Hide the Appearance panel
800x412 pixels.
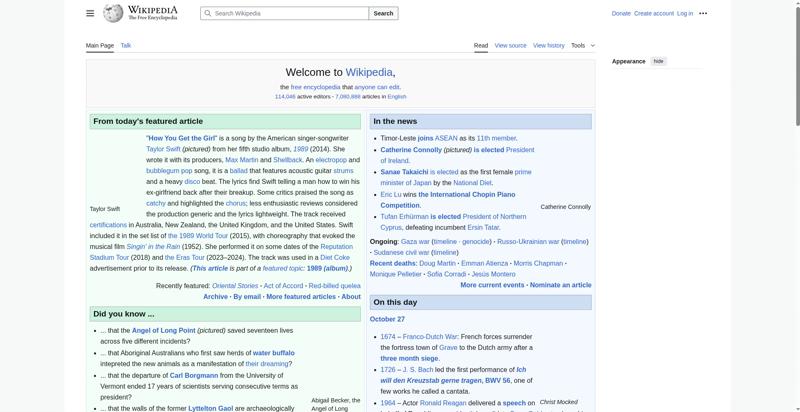pyautogui.click(x=658, y=61)
